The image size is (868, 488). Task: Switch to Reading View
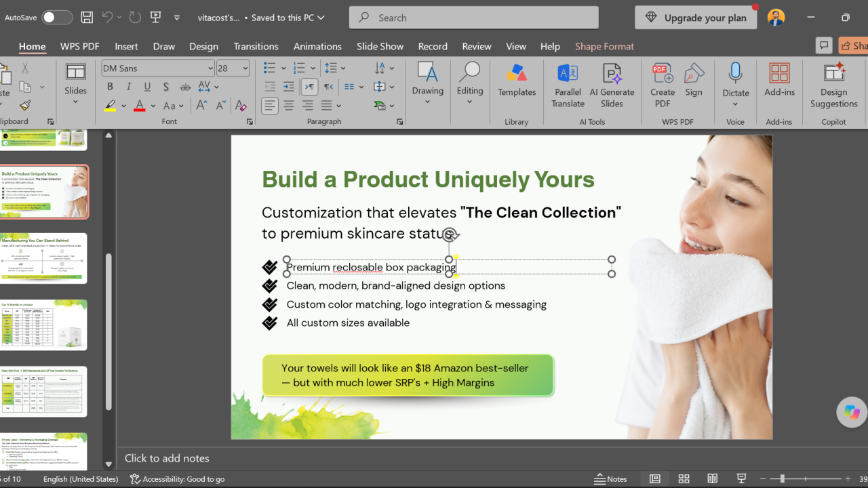(x=713, y=479)
